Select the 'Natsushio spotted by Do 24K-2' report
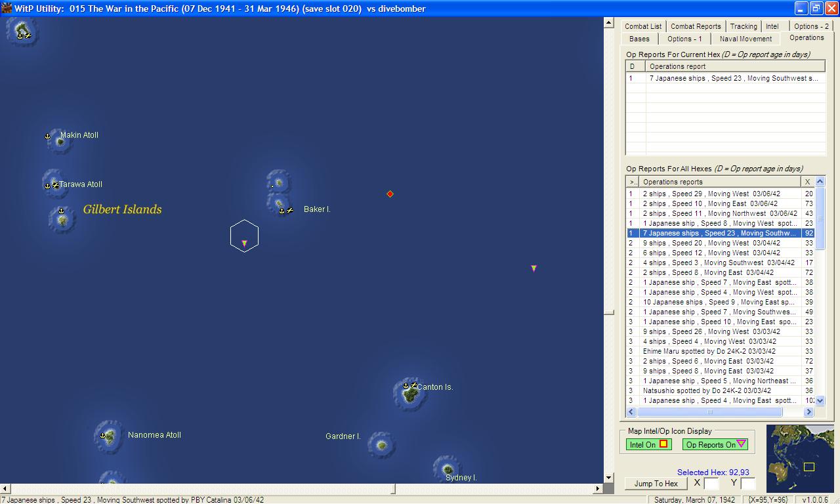 coord(720,390)
